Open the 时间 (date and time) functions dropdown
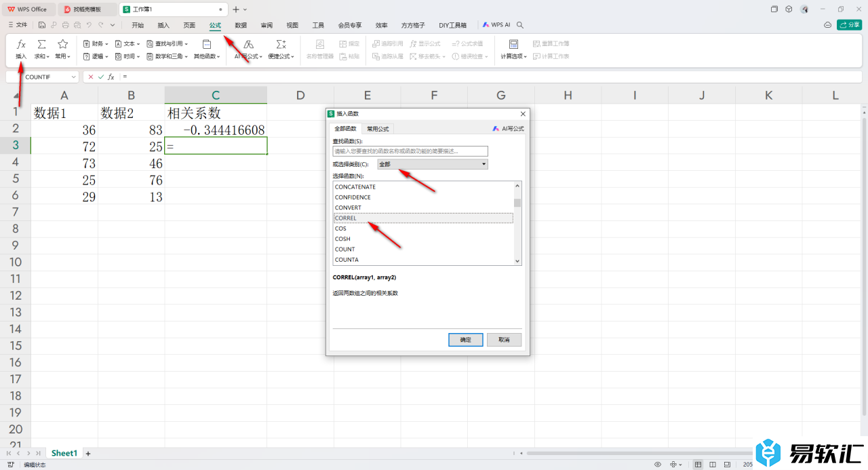Image resolution: width=868 pixels, height=470 pixels. coord(127,57)
